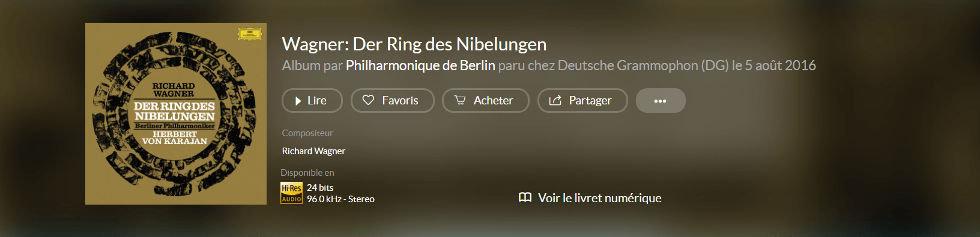This screenshot has width=980, height=237.
Task: Click the Partager button label
Action: (590, 101)
